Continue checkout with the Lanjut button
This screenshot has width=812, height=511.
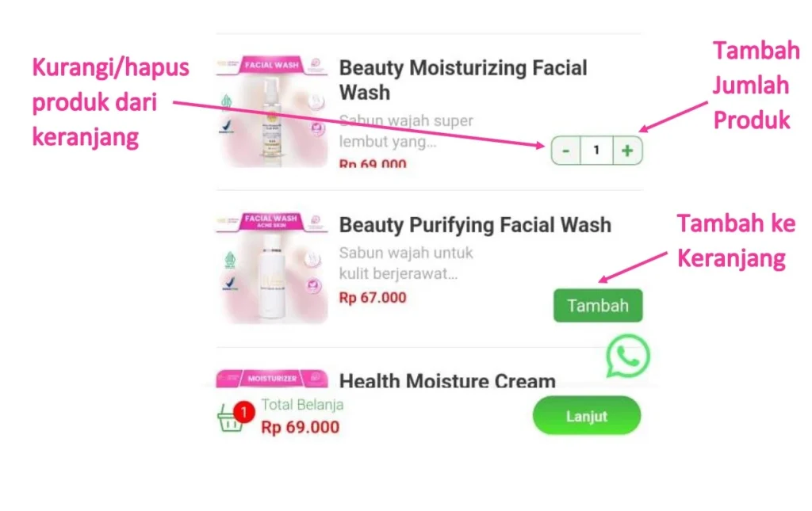[x=587, y=416]
